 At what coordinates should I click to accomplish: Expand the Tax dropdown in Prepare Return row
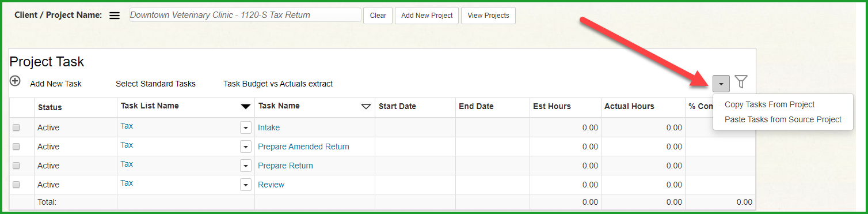tap(246, 166)
